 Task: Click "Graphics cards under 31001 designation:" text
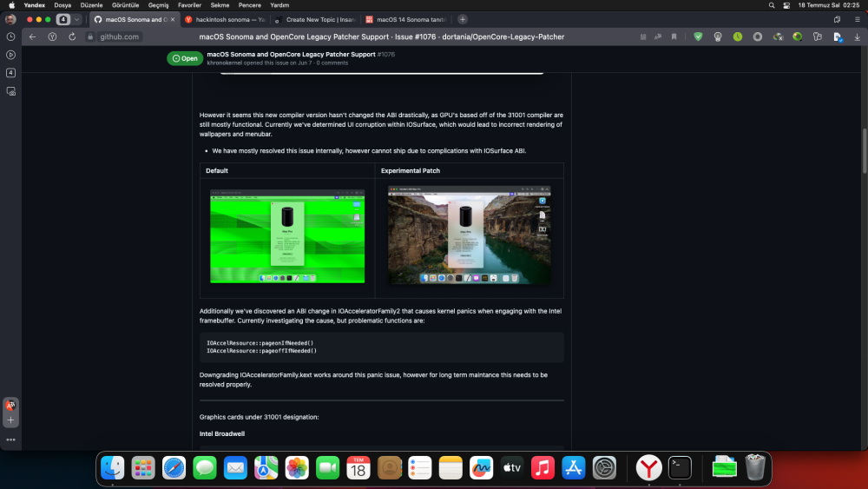[x=259, y=417]
